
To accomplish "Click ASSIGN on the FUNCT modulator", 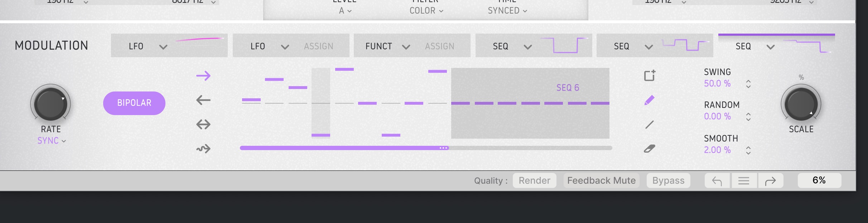I will (439, 46).
